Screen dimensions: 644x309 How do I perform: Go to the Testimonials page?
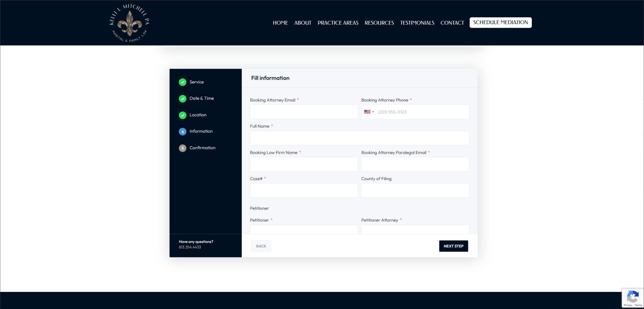(x=417, y=23)
